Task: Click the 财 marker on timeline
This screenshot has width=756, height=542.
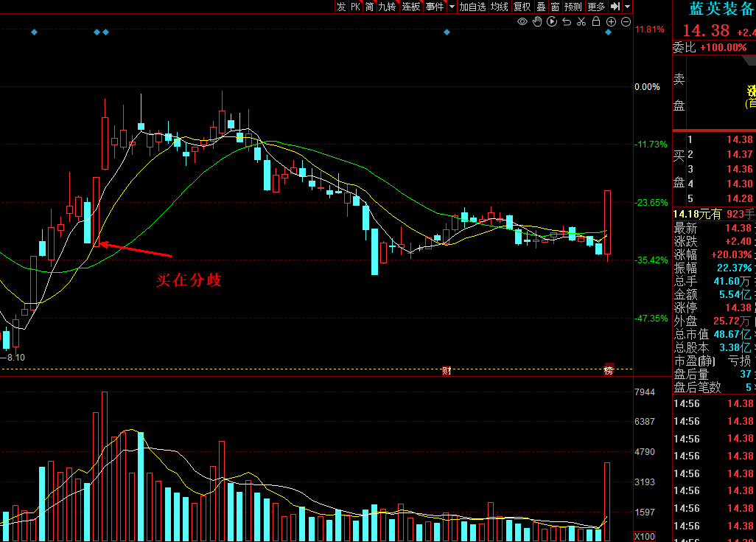Action: [x=447, y=370]
